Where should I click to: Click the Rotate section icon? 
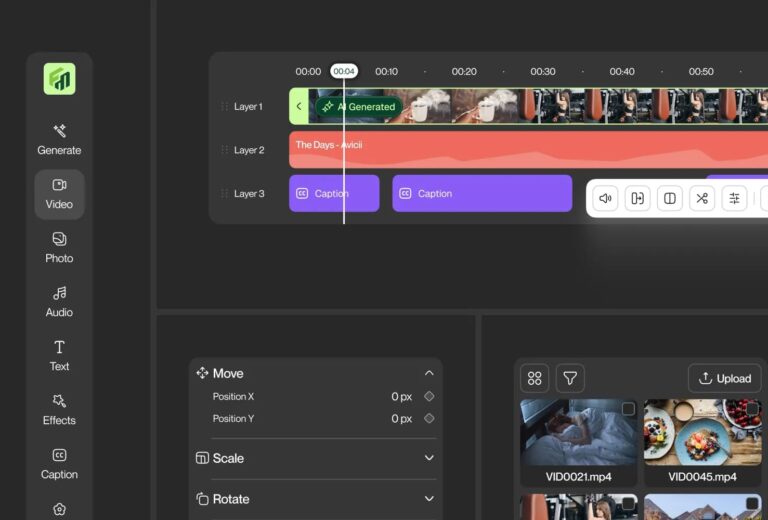point(202,499)
